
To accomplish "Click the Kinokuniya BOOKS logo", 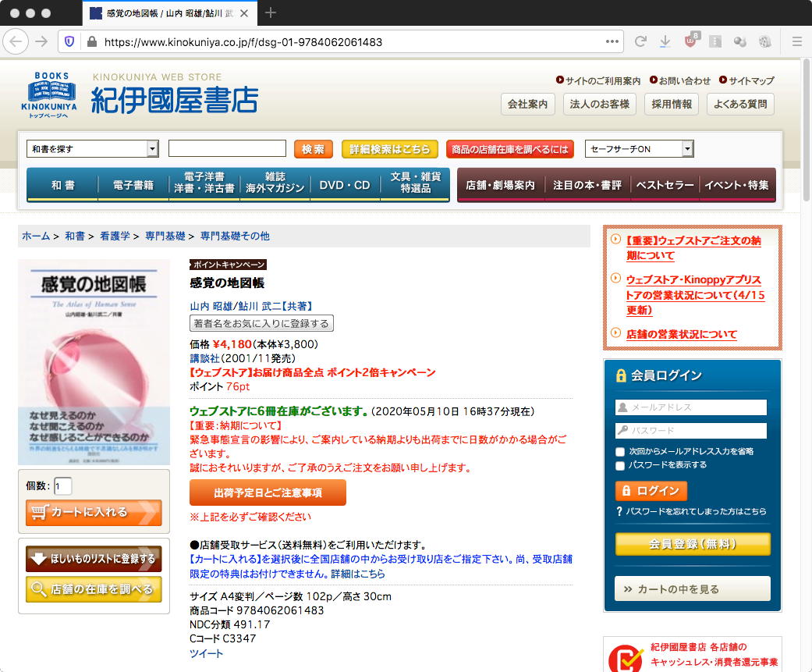I will pos(49,94).
